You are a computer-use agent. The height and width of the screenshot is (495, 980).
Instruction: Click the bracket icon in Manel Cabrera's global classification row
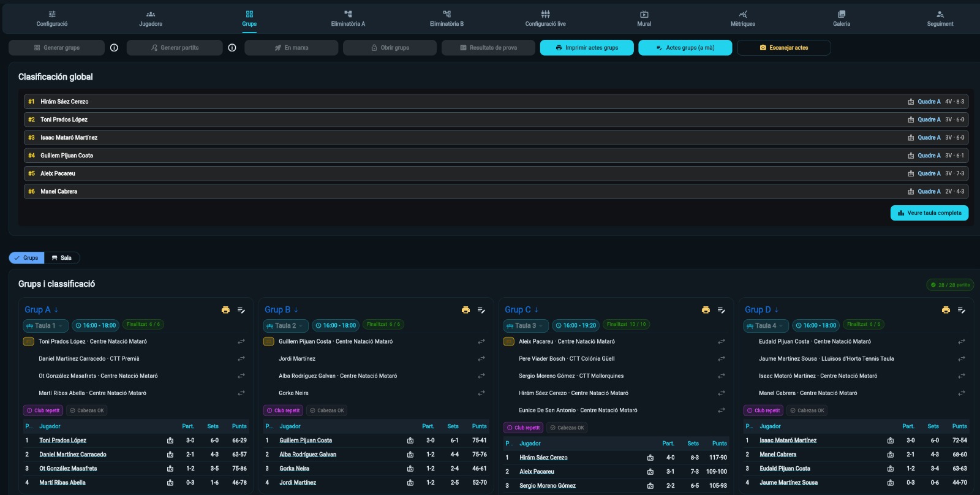click(911, 192)
